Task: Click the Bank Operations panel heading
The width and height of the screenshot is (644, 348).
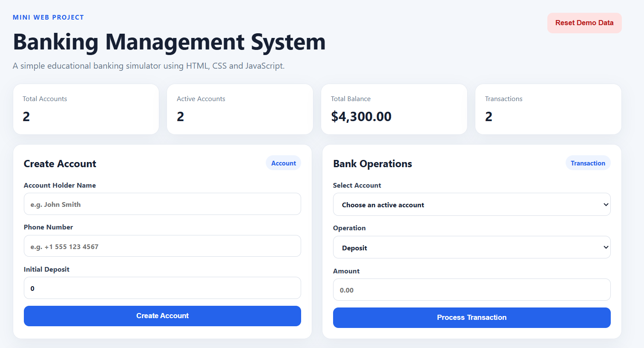Action: (373, 164)
